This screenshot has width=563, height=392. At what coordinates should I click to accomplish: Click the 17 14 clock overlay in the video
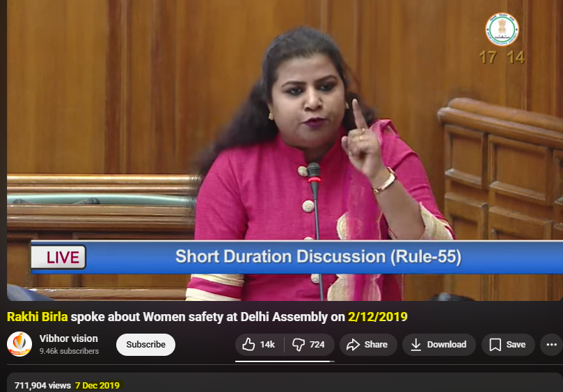click(502, 58)
